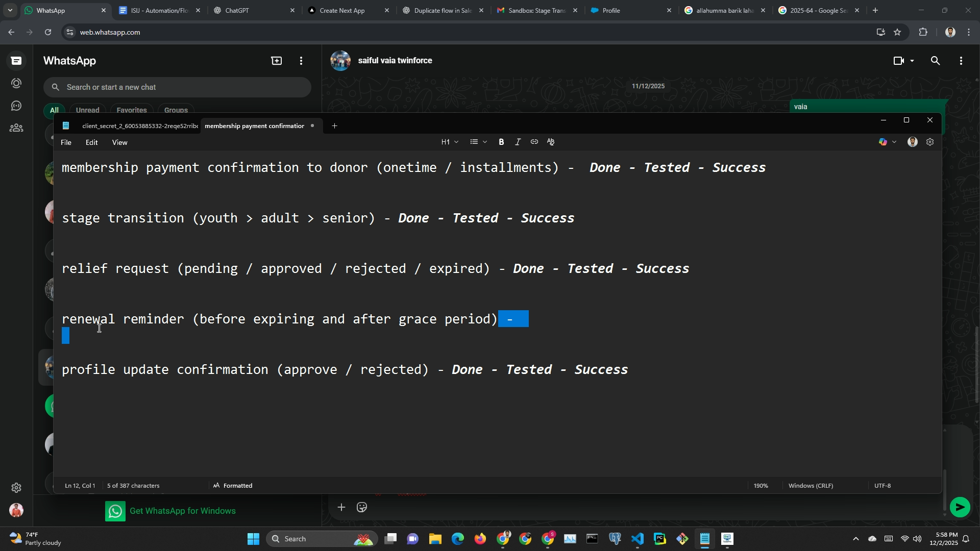Image resolution: width=980 pixels, height=551 pixels.
Task: Toggle bold formatting in Notepad toolbar
Action: pos(501,142)
